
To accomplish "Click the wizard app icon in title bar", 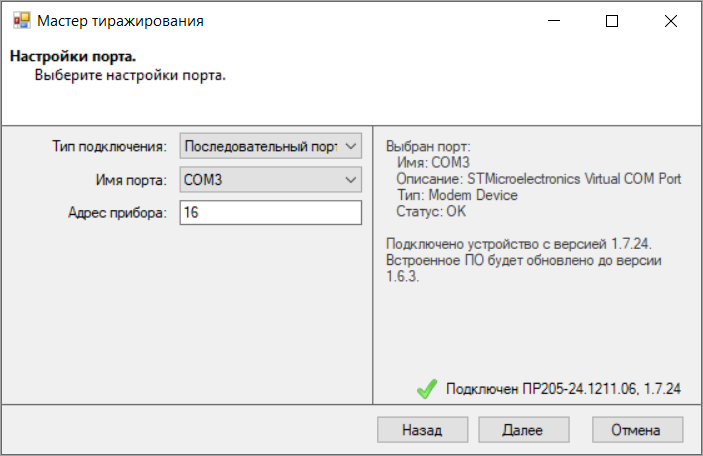I will pyautogui.click(x=21, y=20).
